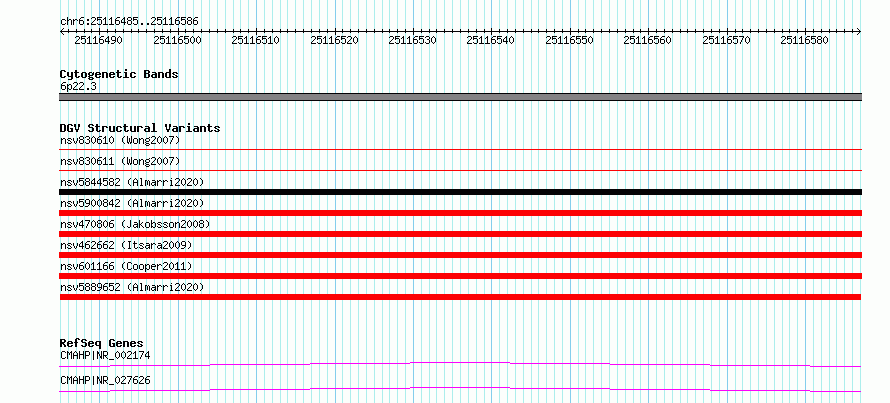Select ruler position 25116550
Screen dimensions: 890x403
click(x=569, y=40)
